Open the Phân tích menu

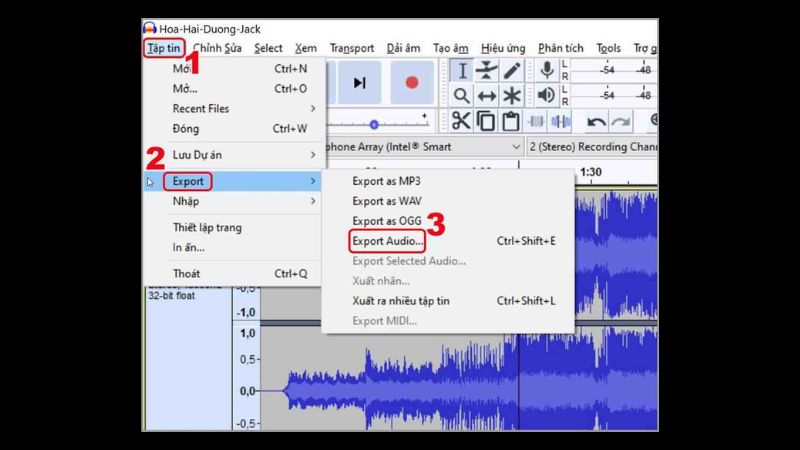560,48
